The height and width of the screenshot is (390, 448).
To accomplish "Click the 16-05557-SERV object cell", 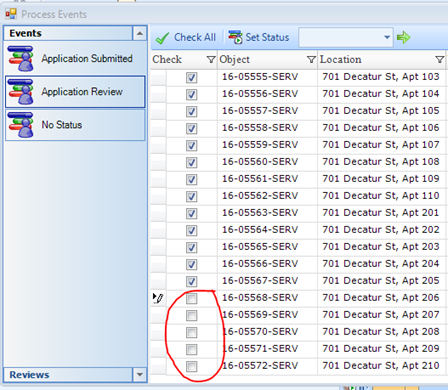I will pyautogui.click(x=268, y=111).
